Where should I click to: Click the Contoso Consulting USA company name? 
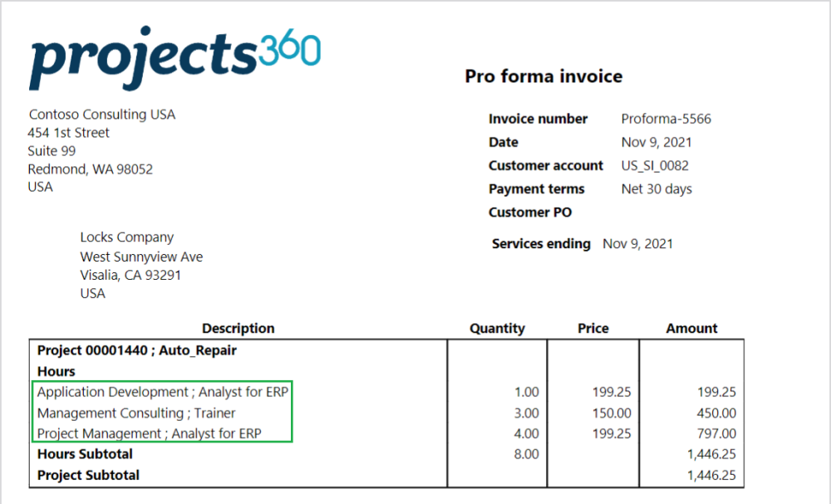click(x=102, y=115)
